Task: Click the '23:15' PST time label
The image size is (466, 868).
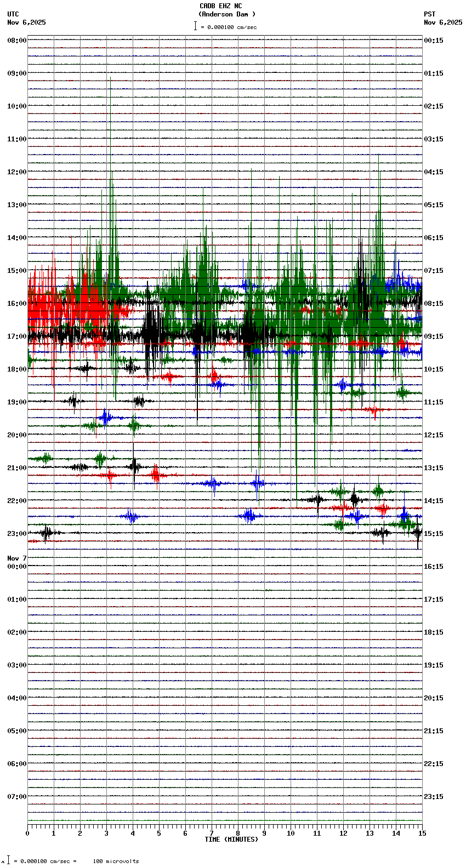Action: [x=434, y=797]
